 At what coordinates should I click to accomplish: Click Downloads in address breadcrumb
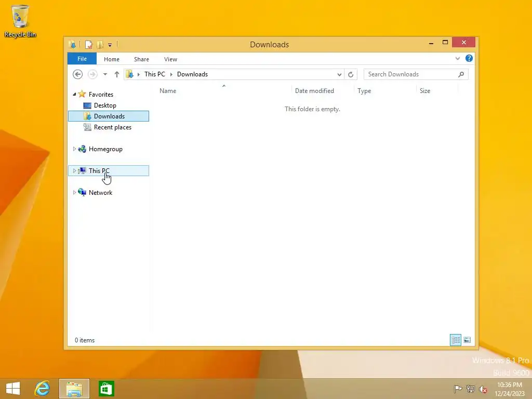(x=192, y=74)
